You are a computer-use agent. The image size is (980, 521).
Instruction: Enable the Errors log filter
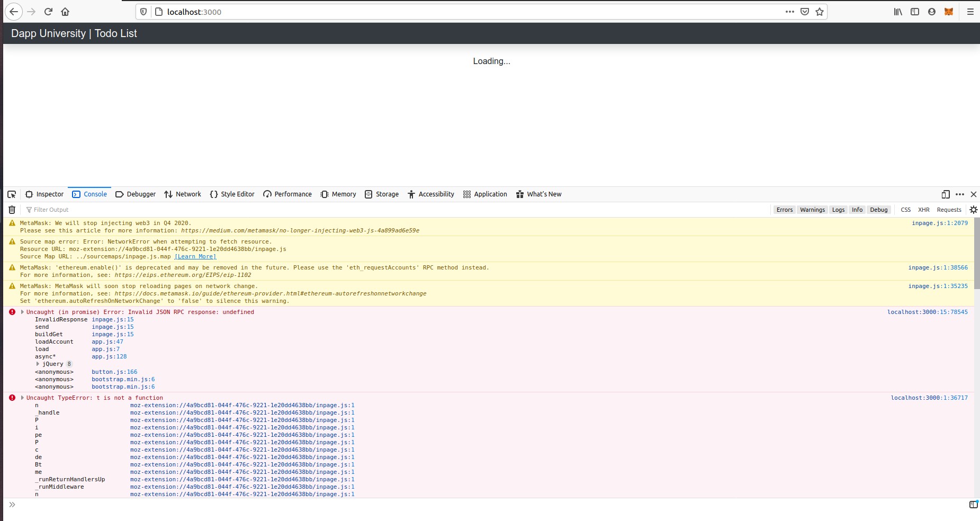[784, 210]
